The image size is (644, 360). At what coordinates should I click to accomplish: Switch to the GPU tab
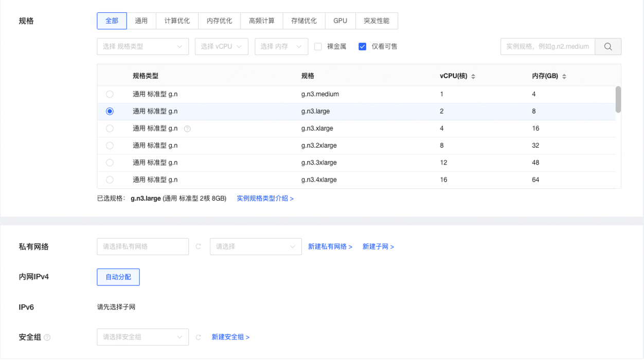pos(340,21)
